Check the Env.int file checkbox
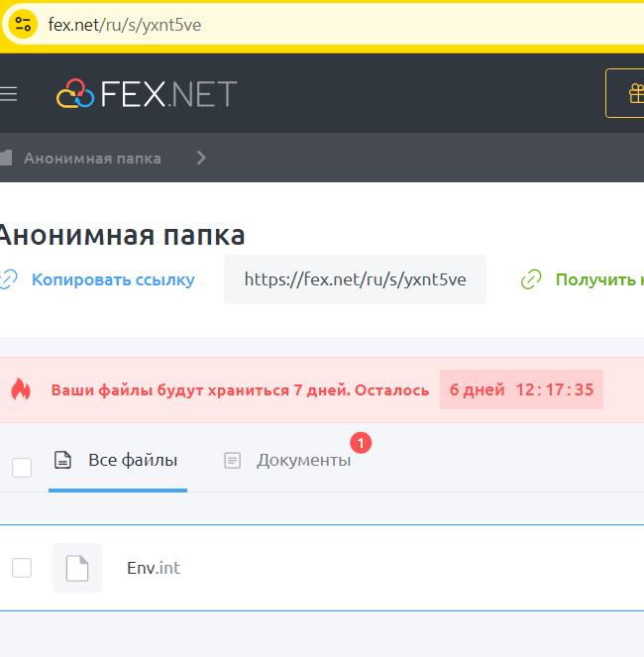This screenshot has width=644, height=657. tap(22, 568)
